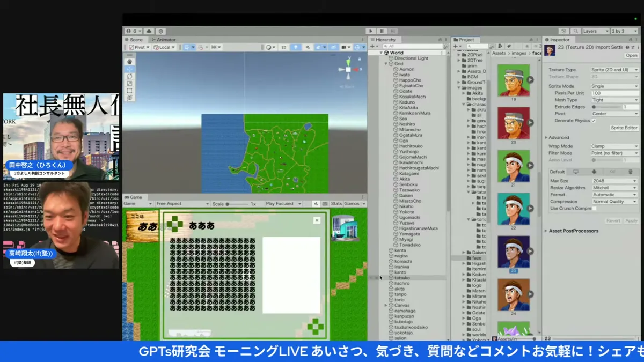
Task: Select Directional Light in Hierarchy
Action: tap(411, 58)
